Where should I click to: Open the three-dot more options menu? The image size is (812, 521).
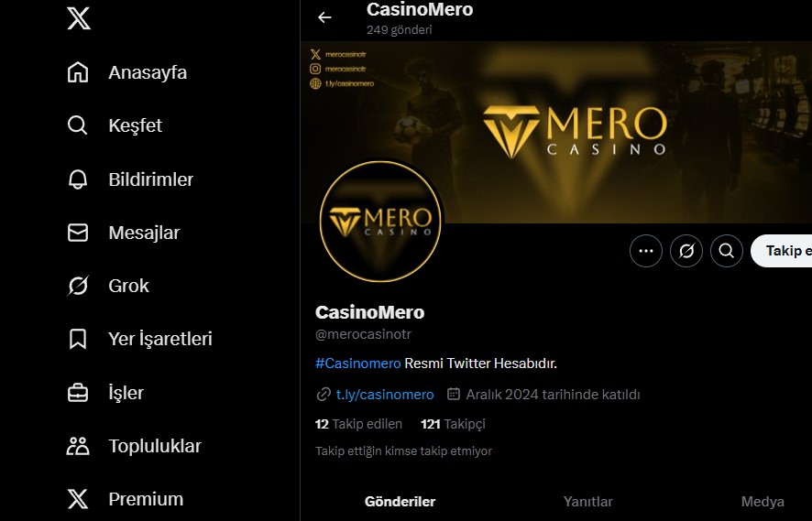pyautogui.click(x=646, y=251)
